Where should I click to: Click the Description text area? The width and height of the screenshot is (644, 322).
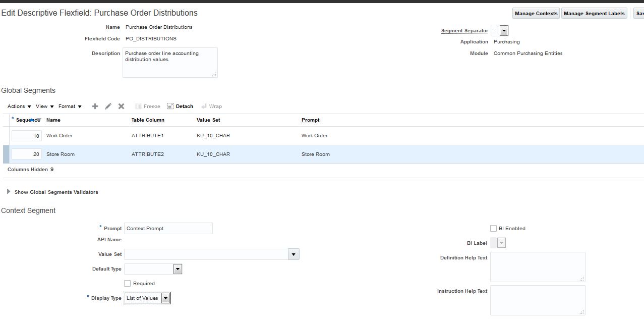(170, 63)
